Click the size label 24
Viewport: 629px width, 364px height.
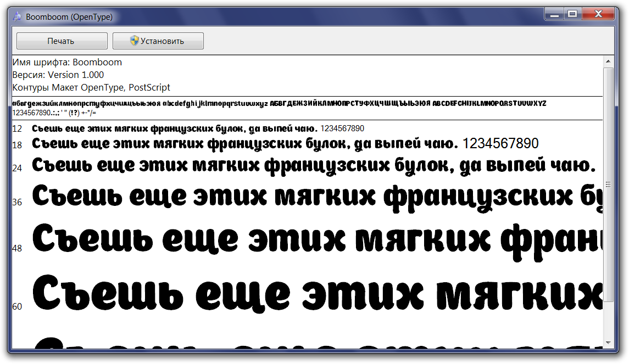[x=17, y=168]
